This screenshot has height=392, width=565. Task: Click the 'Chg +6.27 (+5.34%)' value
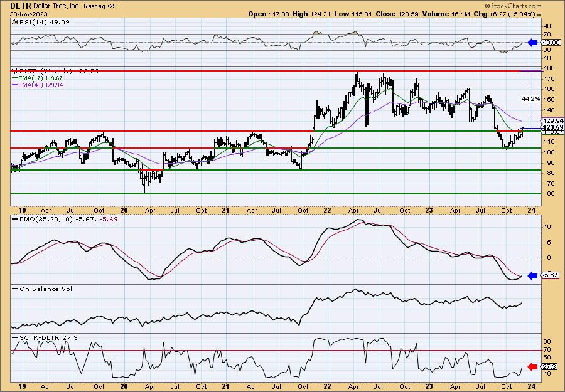pyautogui.click(x=505, y=14)
